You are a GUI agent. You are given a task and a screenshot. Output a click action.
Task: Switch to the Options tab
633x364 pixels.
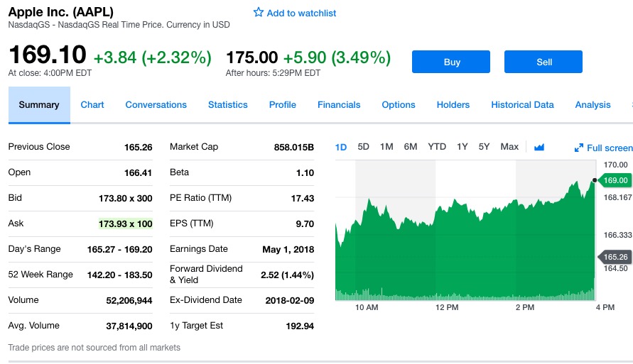pyautogui.click(x=399, y=105)
